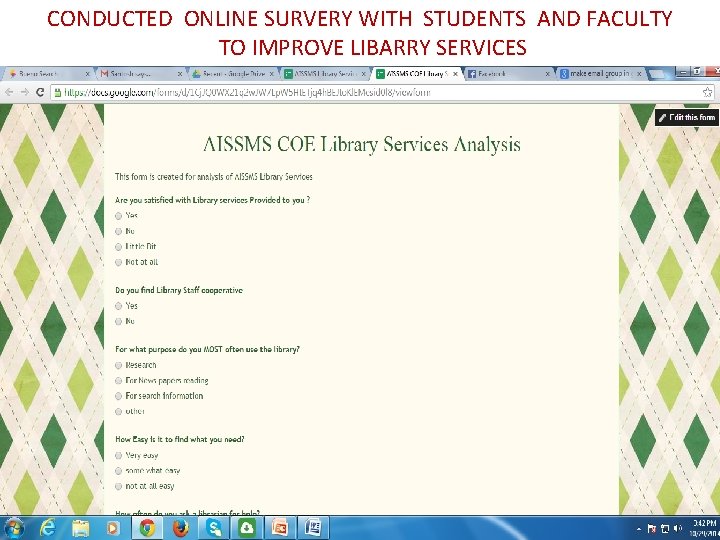Select the Very easy option

click(118, 456)
